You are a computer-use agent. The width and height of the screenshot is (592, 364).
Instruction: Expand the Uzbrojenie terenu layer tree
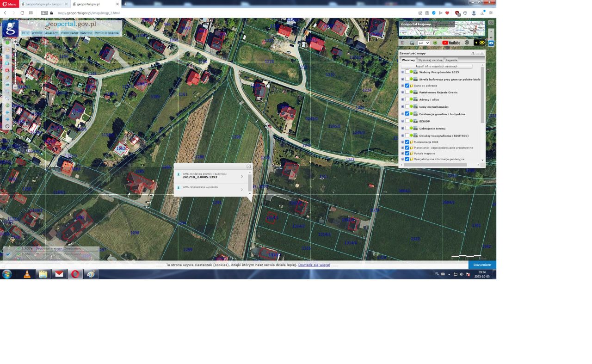402,129
